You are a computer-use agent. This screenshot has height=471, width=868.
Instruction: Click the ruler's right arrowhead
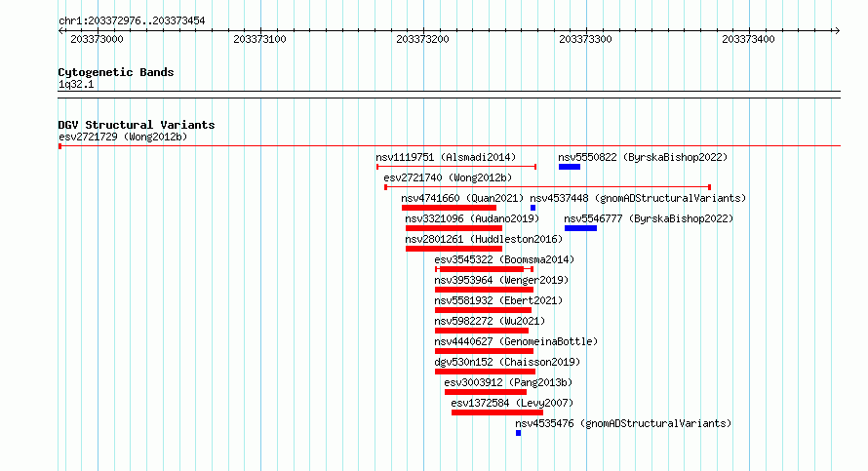tap(838, 30)
